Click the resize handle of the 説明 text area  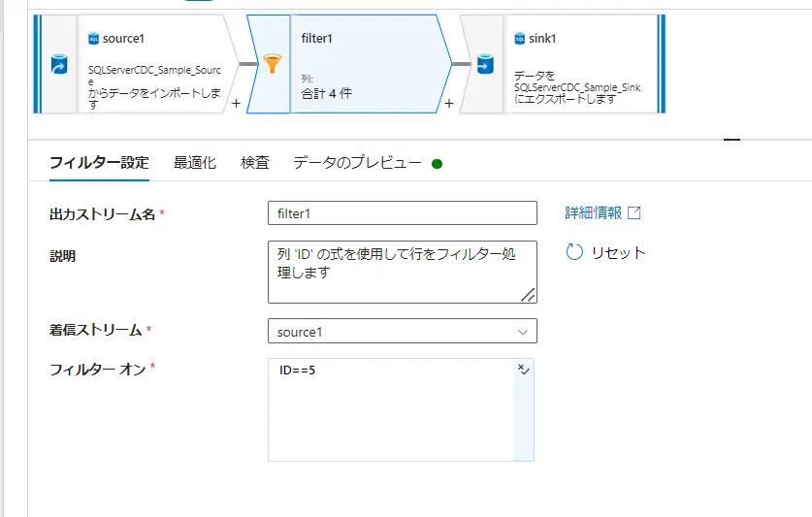[x=528, y=295]
